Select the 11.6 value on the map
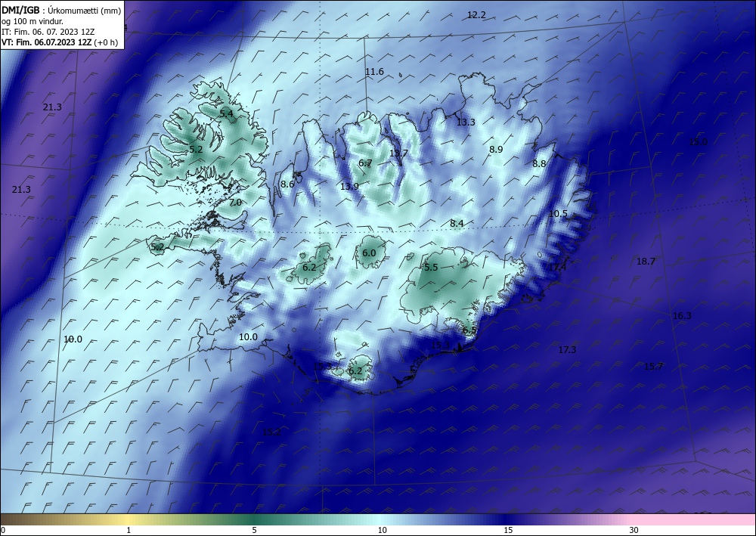 (374, 72)
